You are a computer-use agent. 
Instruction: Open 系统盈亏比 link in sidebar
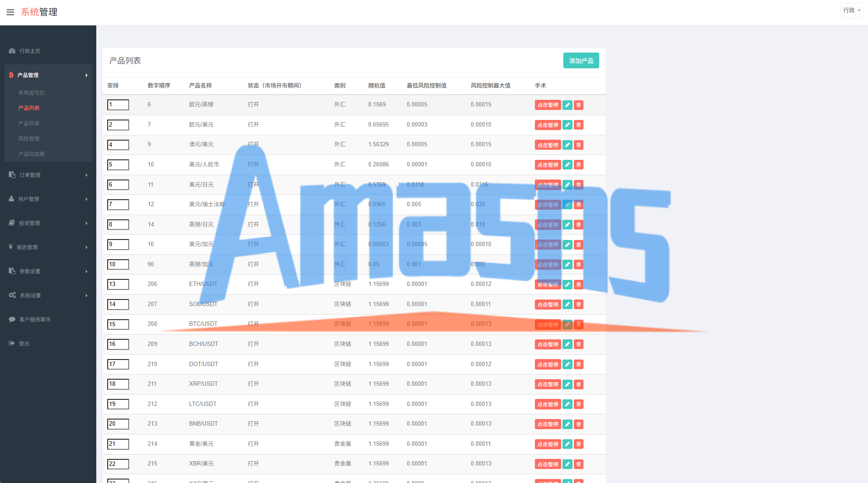(32, 93)
